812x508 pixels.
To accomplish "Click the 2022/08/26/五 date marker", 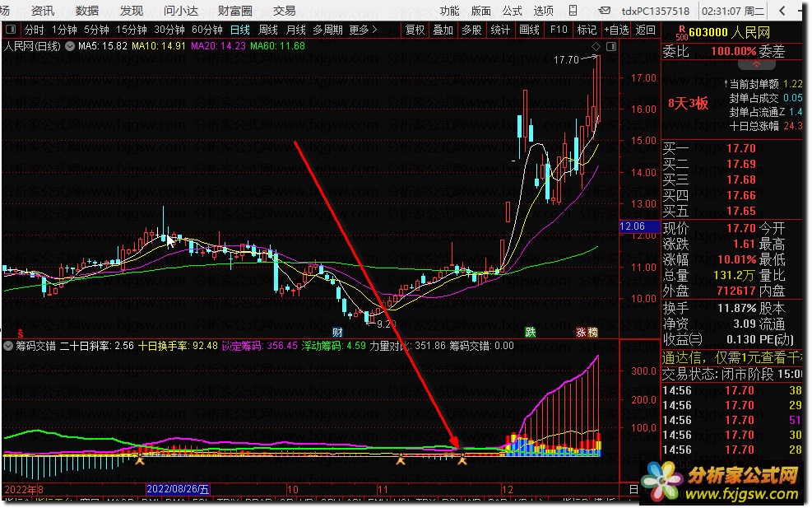I will [177, 489].
